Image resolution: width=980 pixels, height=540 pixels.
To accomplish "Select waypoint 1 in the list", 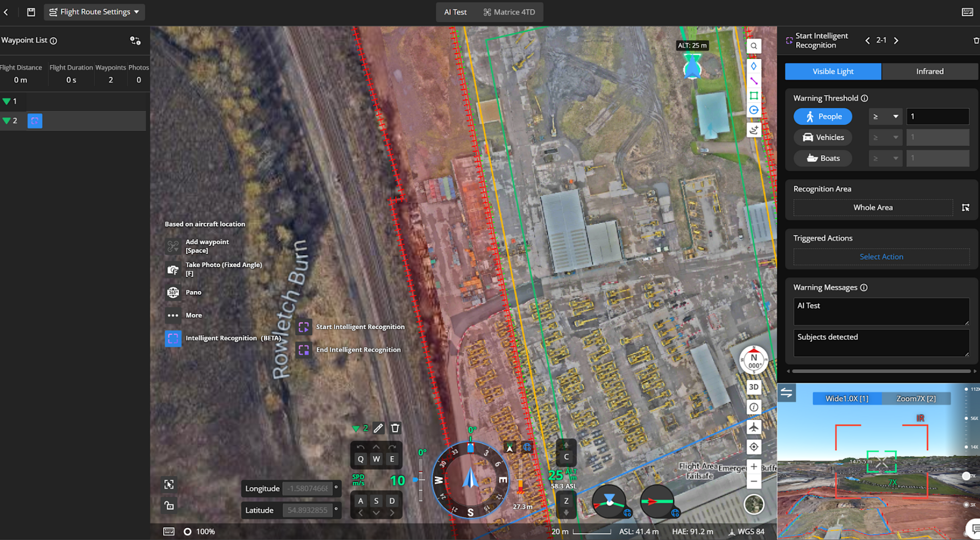I will pyautogui.click(x=73, y=102).
